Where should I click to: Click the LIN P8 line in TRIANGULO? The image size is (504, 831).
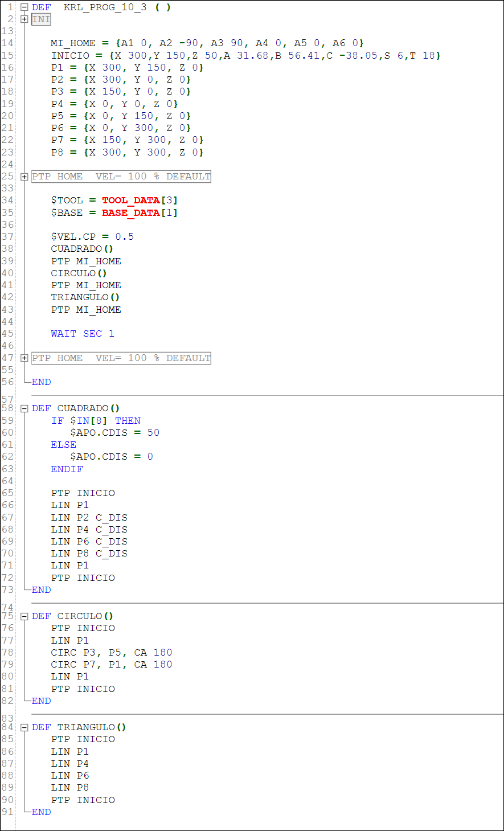70,788
